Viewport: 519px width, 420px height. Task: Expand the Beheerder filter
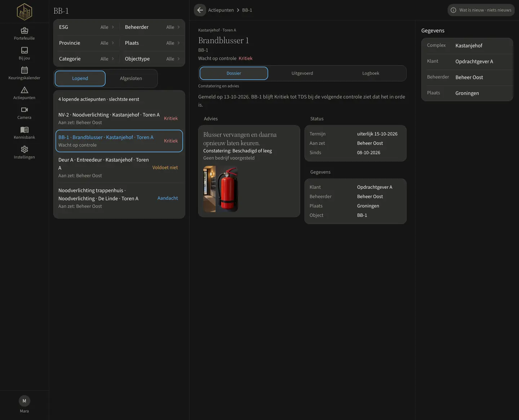pos(152,27)
